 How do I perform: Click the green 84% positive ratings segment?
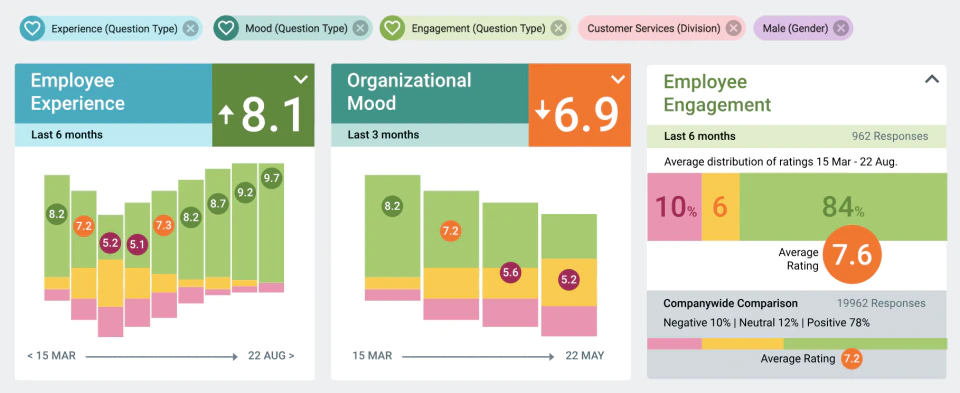843,207
